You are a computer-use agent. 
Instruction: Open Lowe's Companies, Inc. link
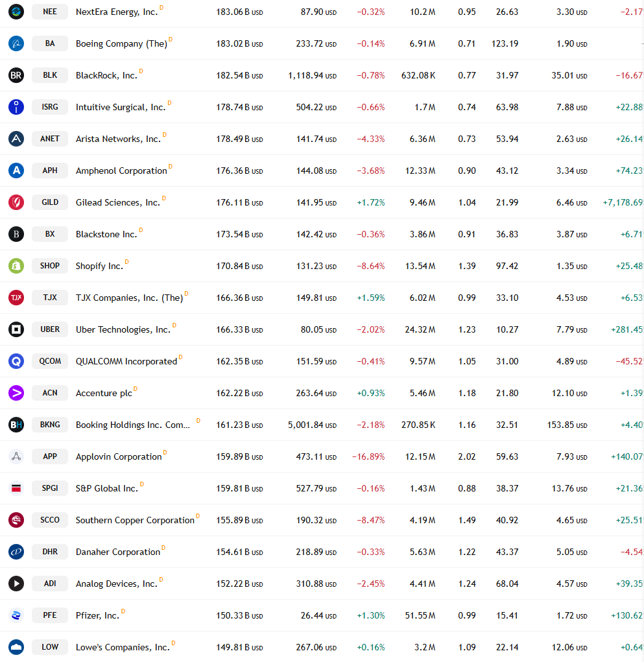pyautogui.click(x=123, y=647)
